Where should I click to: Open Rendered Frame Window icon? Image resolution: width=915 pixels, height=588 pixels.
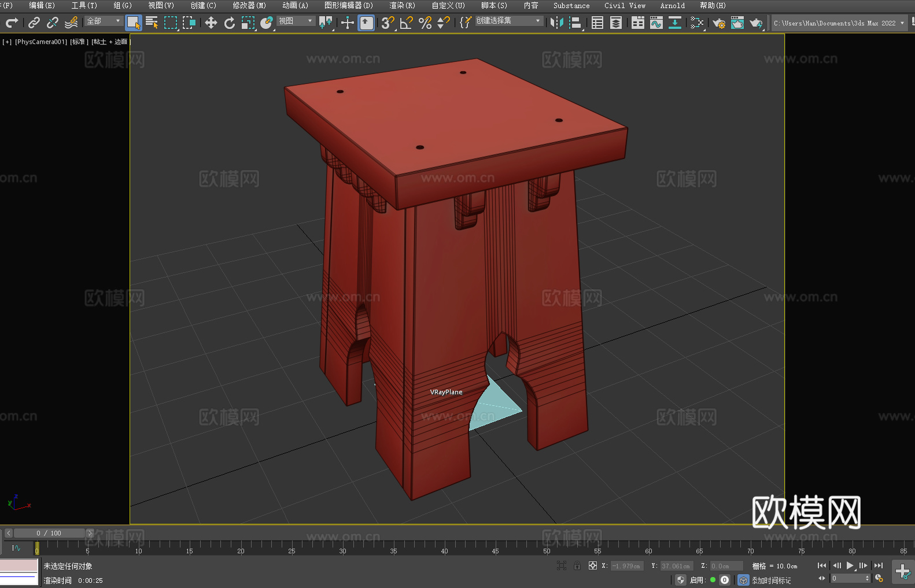pos(737,23)
